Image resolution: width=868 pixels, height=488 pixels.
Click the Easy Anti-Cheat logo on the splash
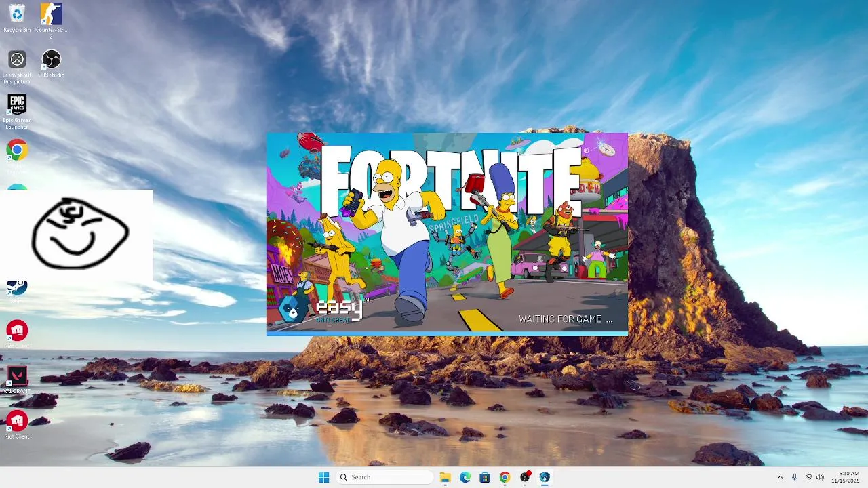[322, 309]
